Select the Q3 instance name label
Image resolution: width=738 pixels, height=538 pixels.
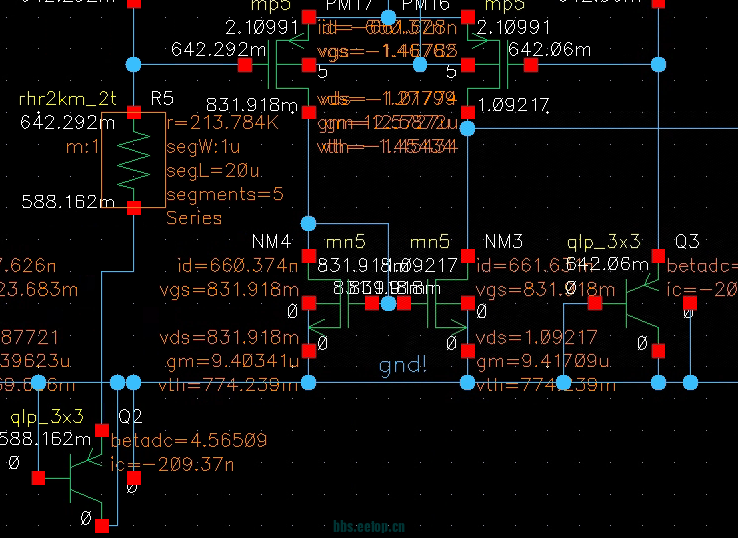(x=687, y=241)
